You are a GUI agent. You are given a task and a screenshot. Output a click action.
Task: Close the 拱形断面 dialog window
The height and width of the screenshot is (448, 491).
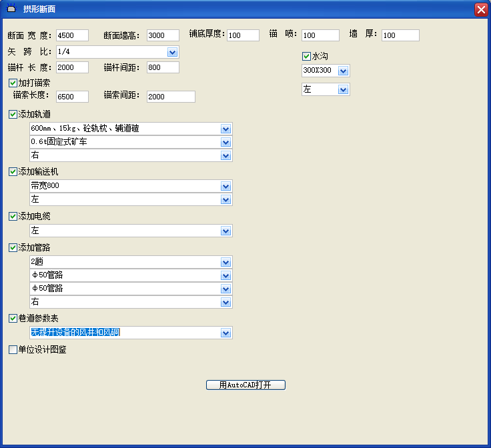(480, 9)
